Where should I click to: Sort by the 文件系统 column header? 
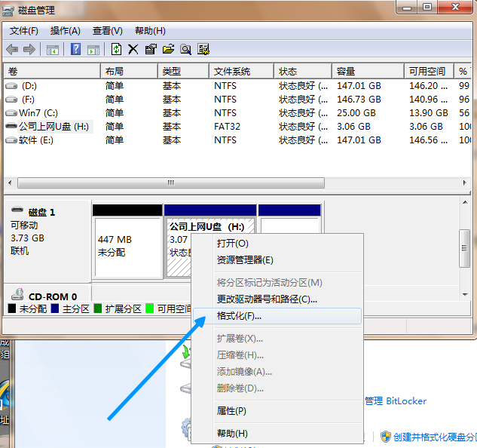pos(242,72)
